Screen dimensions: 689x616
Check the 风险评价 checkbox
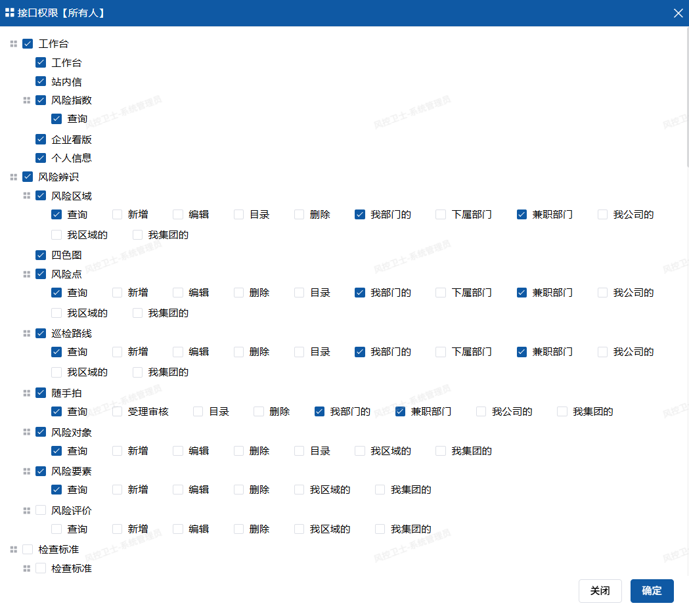click(41, 510)
